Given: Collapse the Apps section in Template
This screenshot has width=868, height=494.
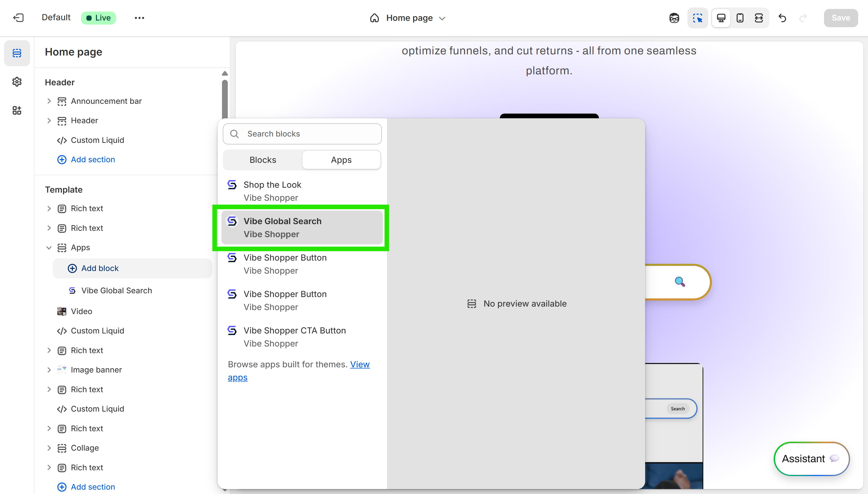Looking at the screenshot, I should click(49, 248).
